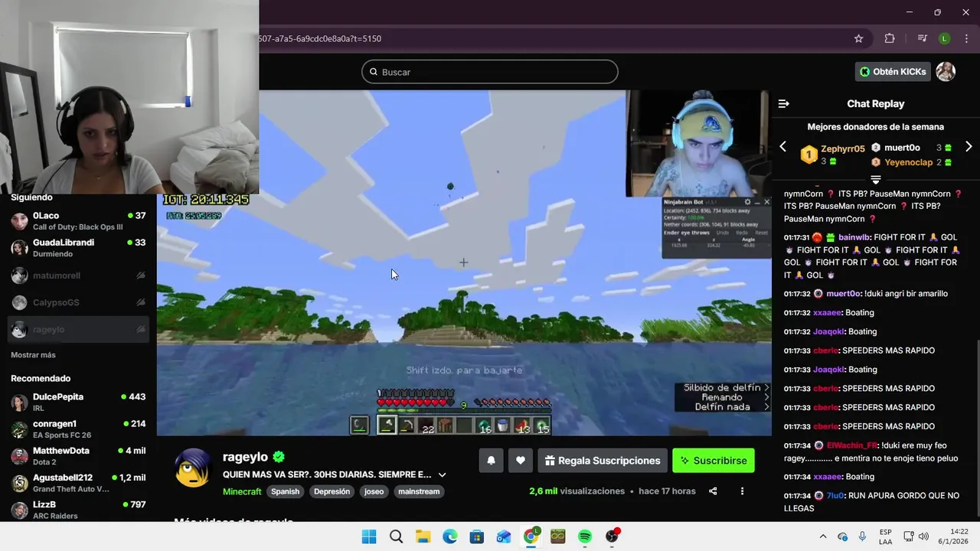Click Mostrar más under following list
The image size is (980, 551).
click(x=33, y=355)
